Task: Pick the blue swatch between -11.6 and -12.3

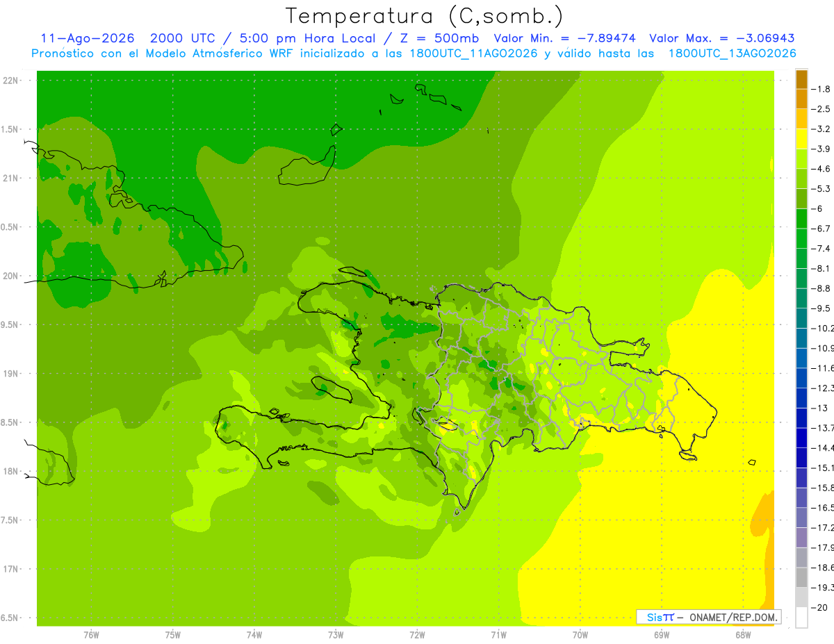Action: [801, 378]
